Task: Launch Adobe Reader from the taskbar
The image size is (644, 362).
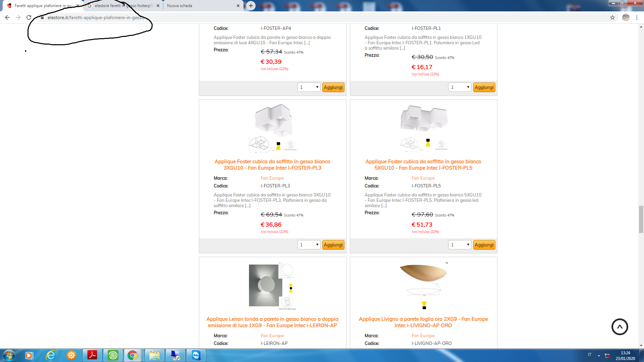Action: click(92, 355)
